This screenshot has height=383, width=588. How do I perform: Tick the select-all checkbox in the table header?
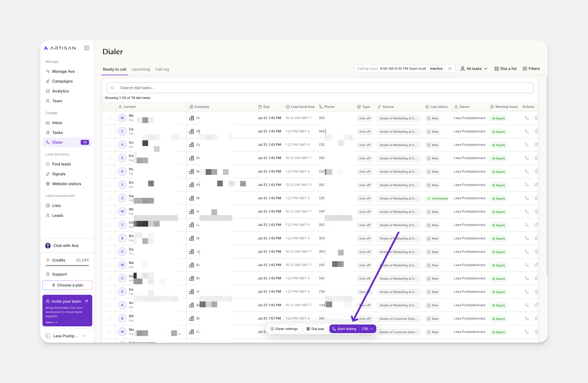(109, 107)
